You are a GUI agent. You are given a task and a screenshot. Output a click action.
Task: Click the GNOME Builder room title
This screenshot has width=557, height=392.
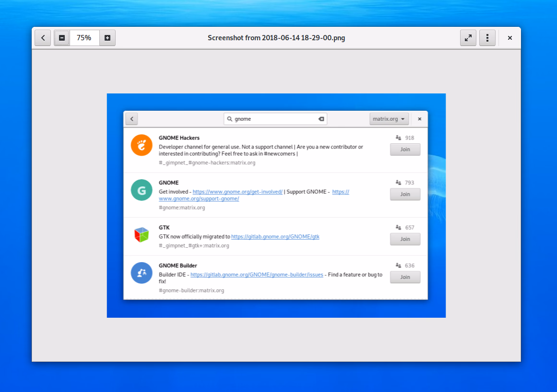click(x=178, y=265)
